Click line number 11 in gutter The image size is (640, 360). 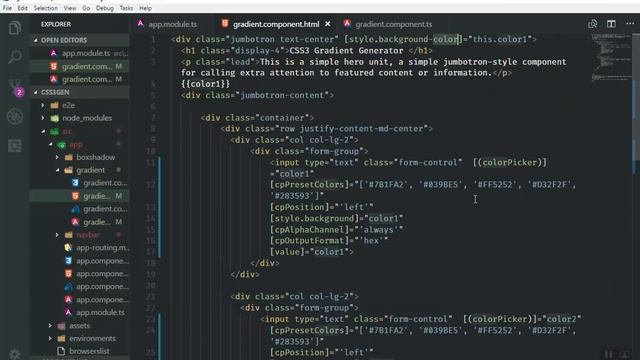(151, 162)
